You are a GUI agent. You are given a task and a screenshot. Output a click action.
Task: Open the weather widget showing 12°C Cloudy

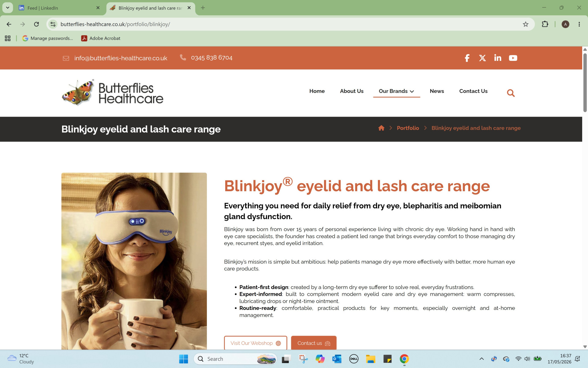(x=21, y=359)
